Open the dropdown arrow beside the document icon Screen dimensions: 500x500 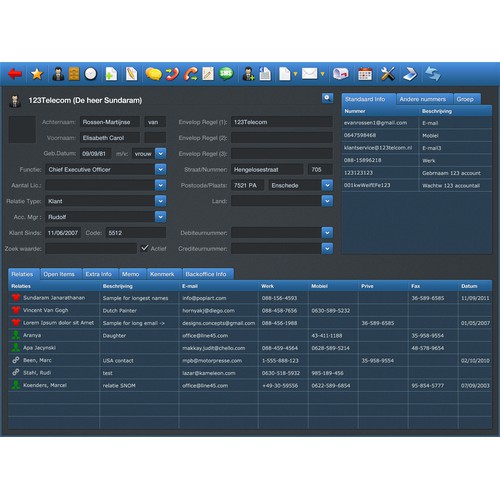pos(295,74)
